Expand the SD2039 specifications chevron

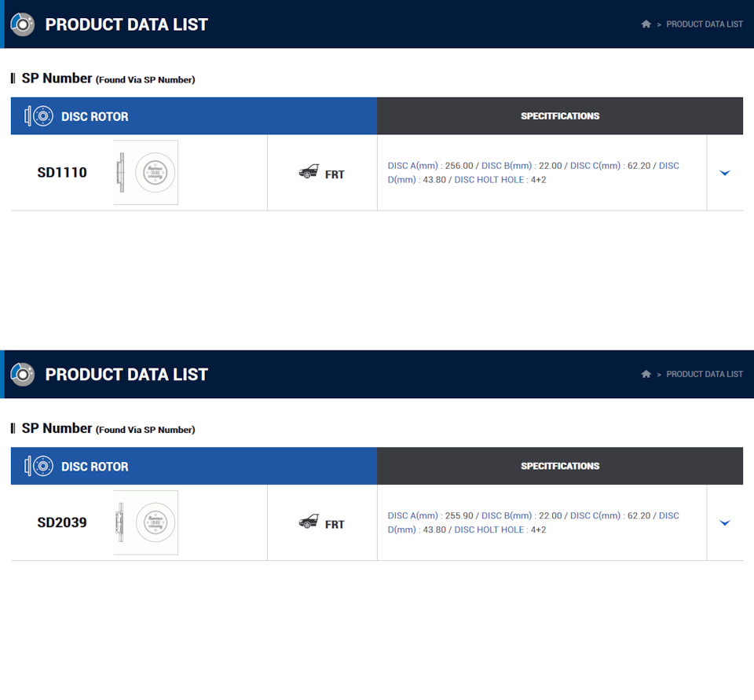(x=725, y=522)
